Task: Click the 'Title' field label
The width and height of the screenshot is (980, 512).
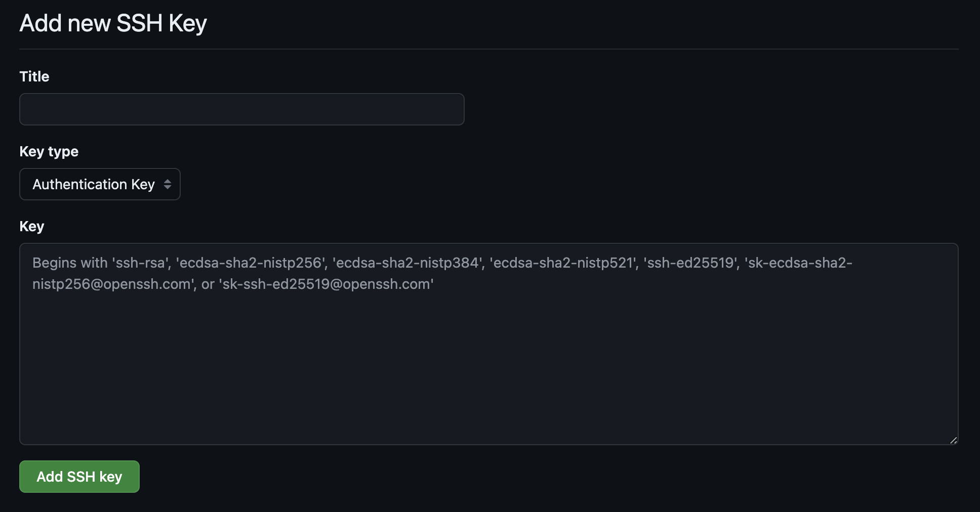Action: pyautogui.click(x=34, y=76)
